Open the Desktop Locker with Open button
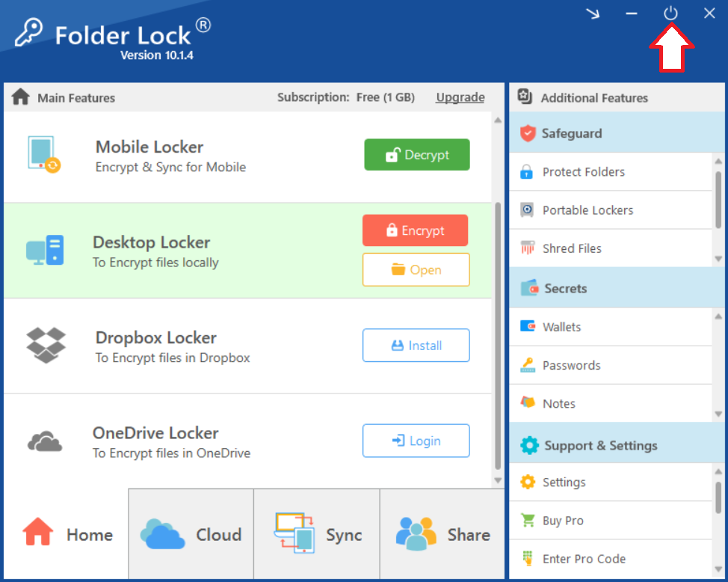728x582 pixels. [416, 269]
